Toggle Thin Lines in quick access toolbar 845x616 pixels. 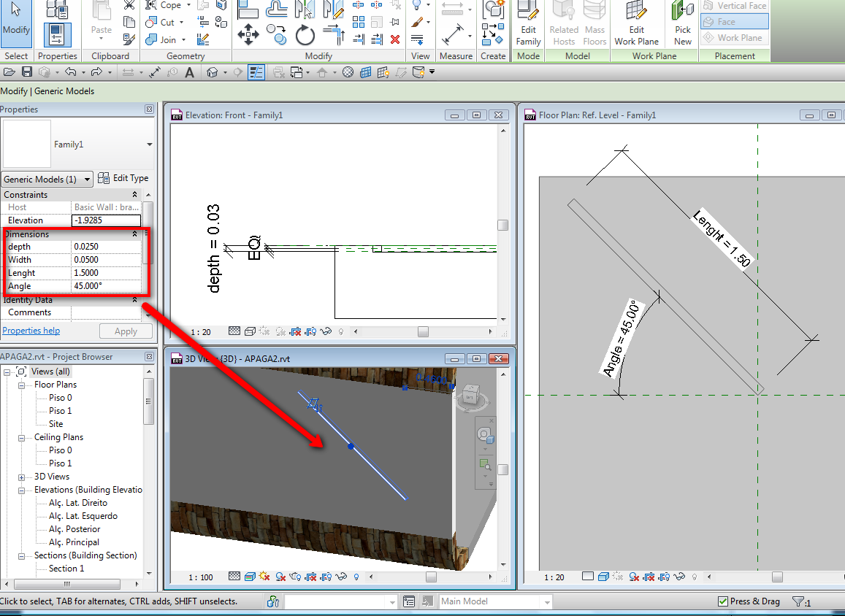click(x=256, y=72)
